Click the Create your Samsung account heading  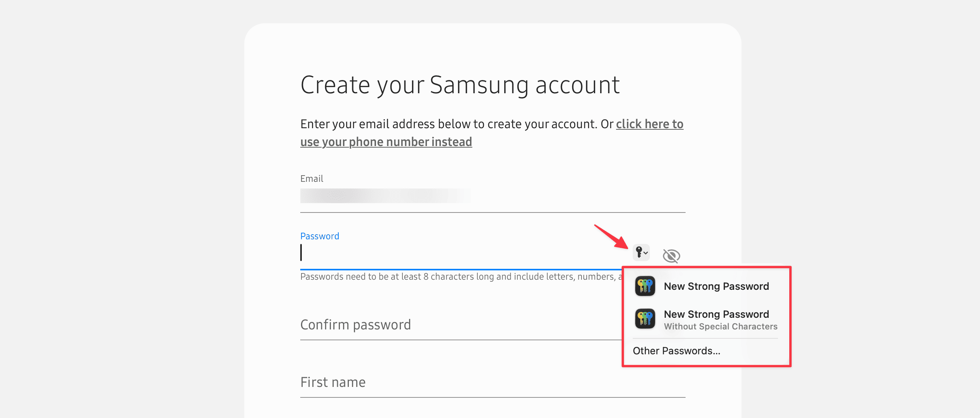(460, 85)
